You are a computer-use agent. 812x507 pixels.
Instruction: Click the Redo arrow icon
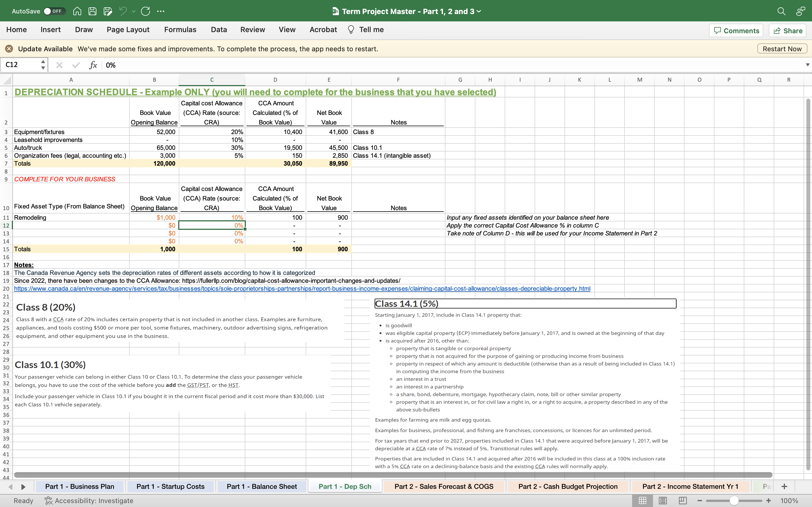(145, 11)
